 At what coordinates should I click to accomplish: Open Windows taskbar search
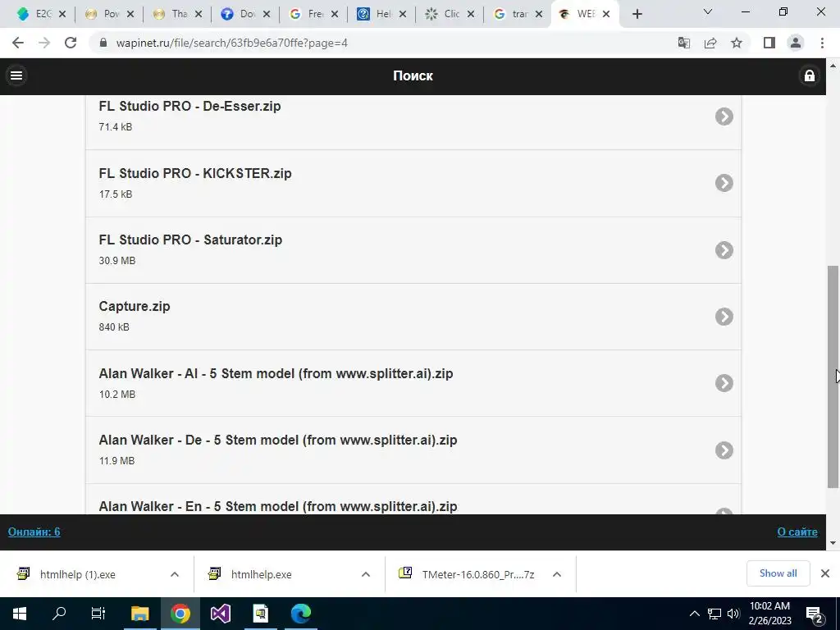click(x=59, y=614)
